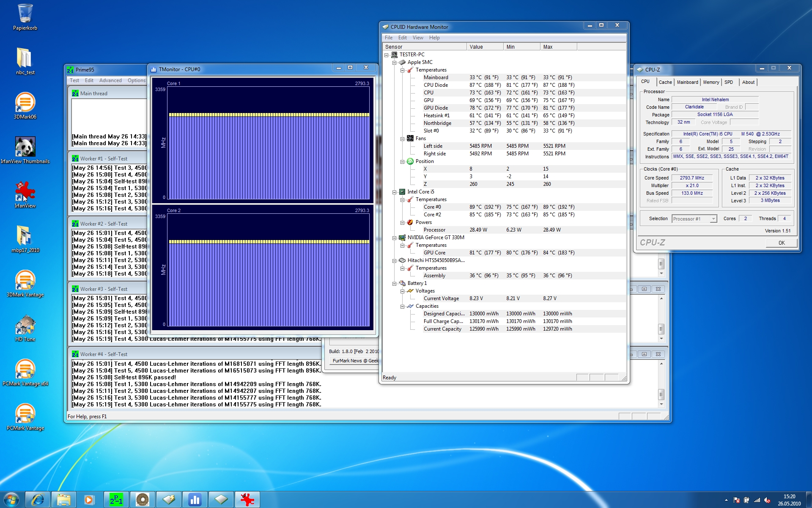Click the TMonitor taskbar icon

tap(195, 500)
